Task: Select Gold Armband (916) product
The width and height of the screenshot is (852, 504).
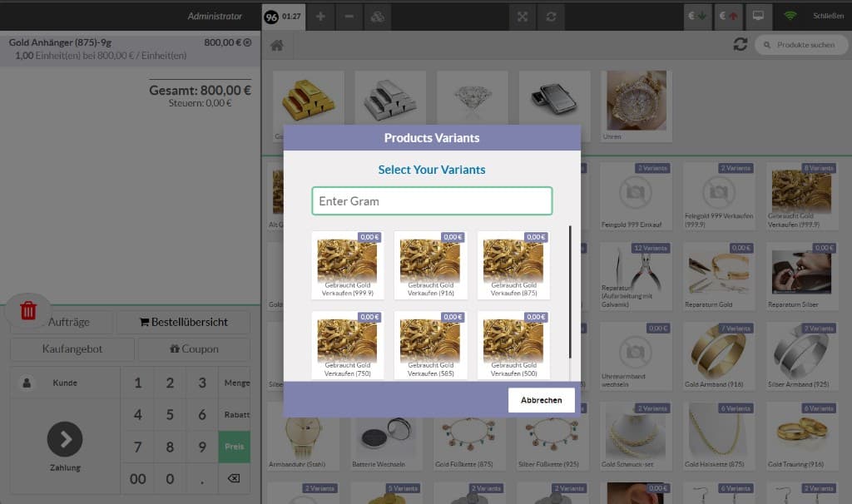Action: (718, 356)
